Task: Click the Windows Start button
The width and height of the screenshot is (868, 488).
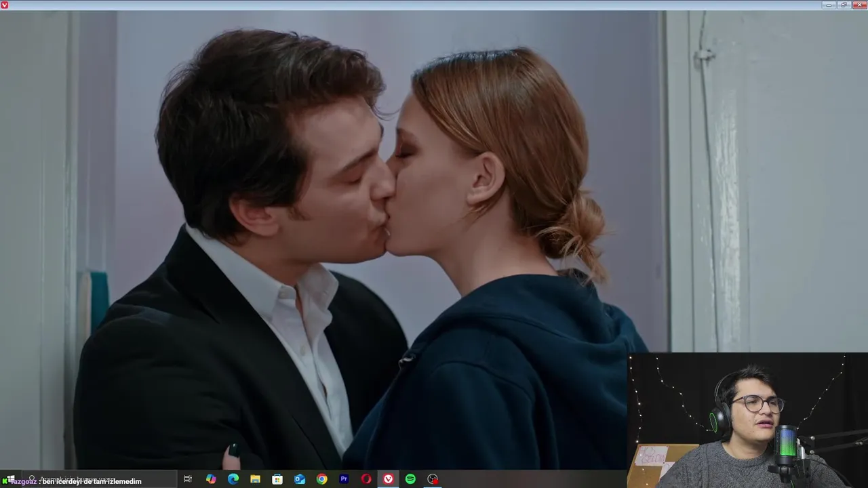Action: pos(9,479)
